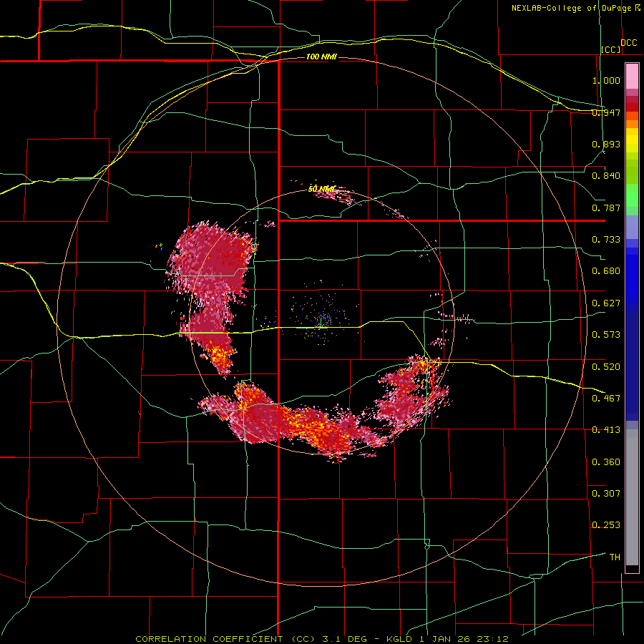This screenshot has width=644, height=644.
Task: Click the 0.680 scale value
Action: (x=606, y=271)
